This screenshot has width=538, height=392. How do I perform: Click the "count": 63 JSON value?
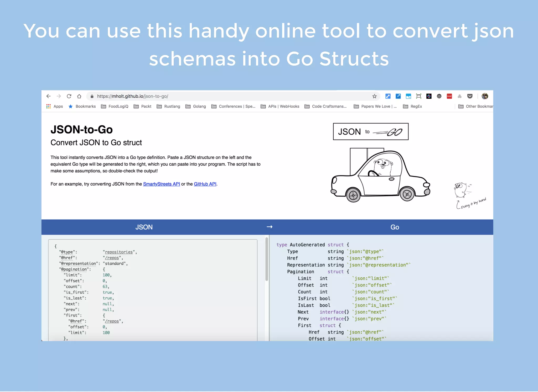coord(105,287)
